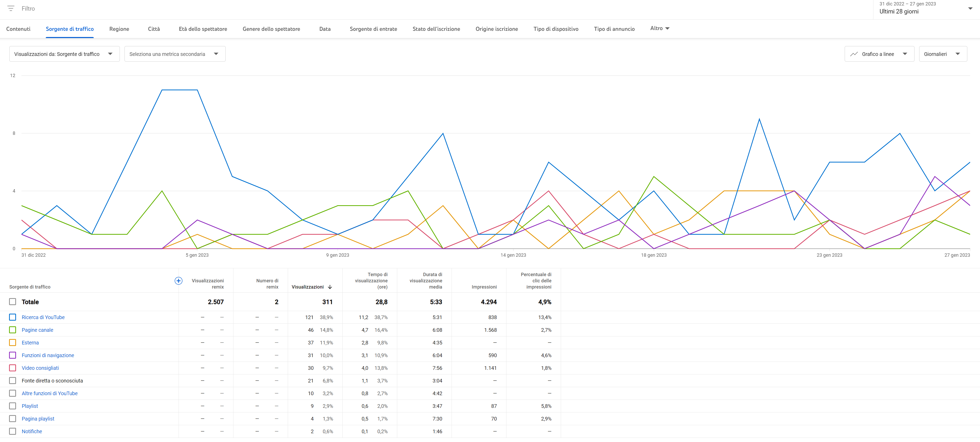This screenshot has width=980, height=442.
Task: Check the Playlist row checkbox
Action: tap(13, 406)
